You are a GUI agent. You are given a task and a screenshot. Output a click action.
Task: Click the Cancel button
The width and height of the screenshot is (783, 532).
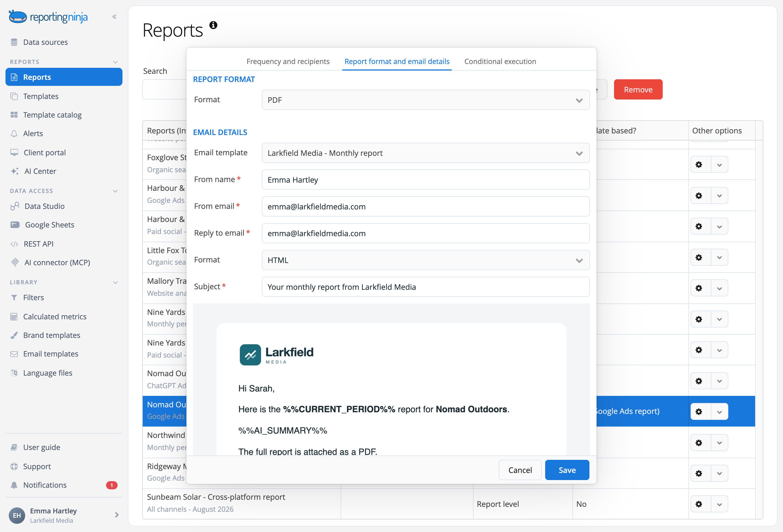[520, 470]
